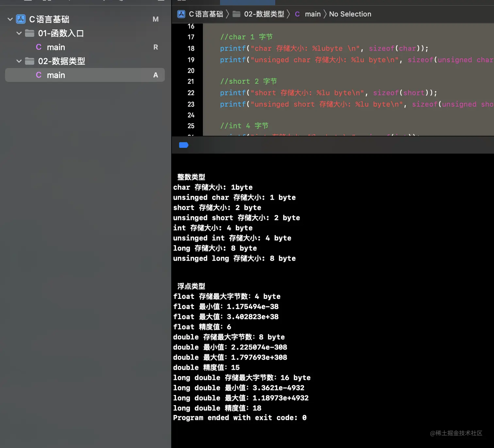Click line number 20 in the gutter

tap(191, 71)
